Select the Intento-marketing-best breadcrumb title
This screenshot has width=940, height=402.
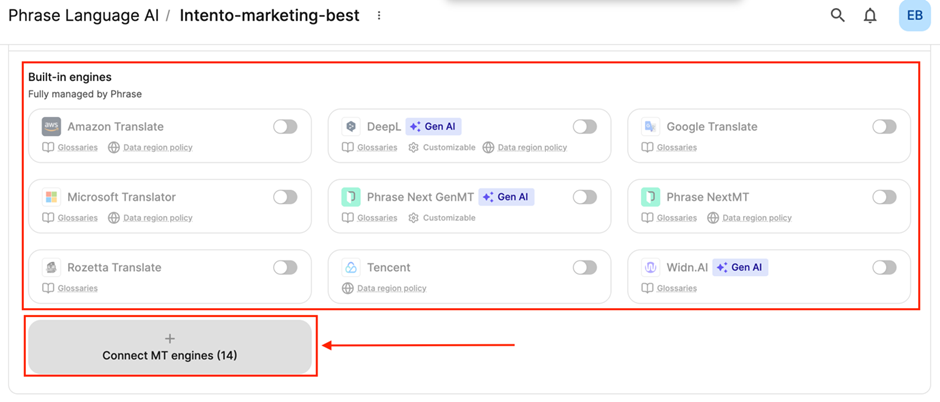coord(269,16)
